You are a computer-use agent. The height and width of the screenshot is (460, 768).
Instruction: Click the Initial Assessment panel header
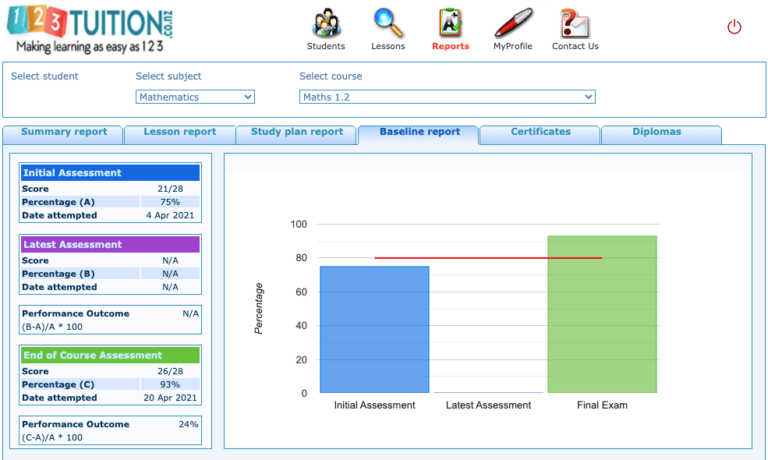[x=110, y=173]
